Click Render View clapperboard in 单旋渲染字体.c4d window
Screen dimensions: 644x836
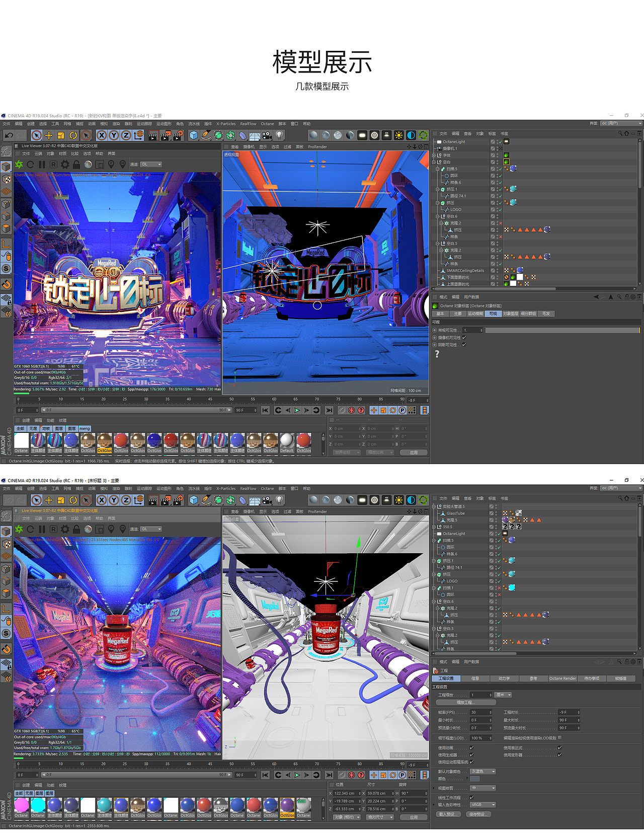153,135
